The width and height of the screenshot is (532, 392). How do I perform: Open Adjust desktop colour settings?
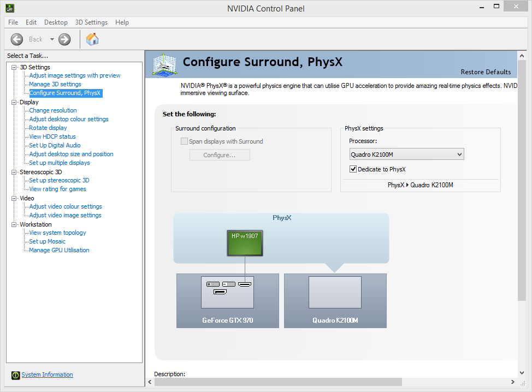(x=69, y=119)
